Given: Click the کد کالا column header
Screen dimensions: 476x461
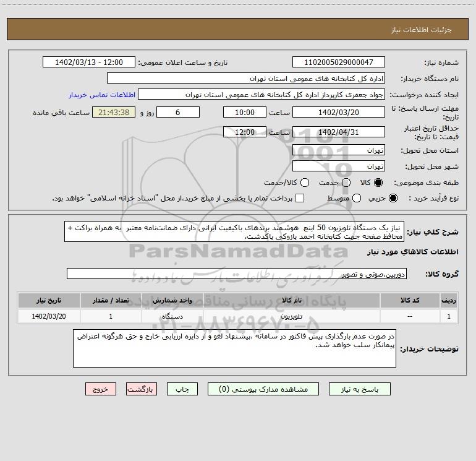Looking at the screenshot, I should [x=410, y=300].
